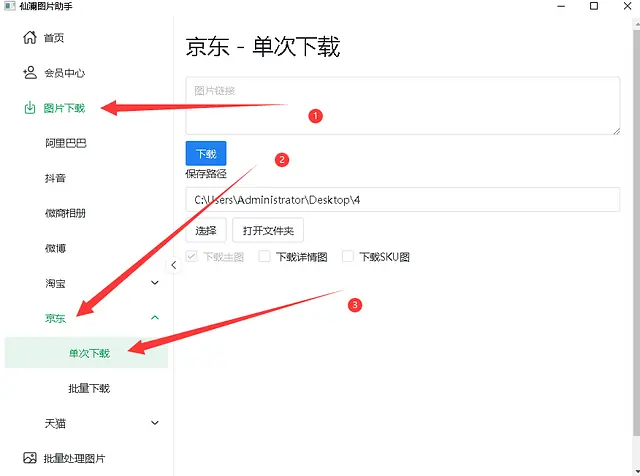Screen dimensions: 640x476
Task: Expand the 淘宝 submenu chevron
Action: coord(155,282)
